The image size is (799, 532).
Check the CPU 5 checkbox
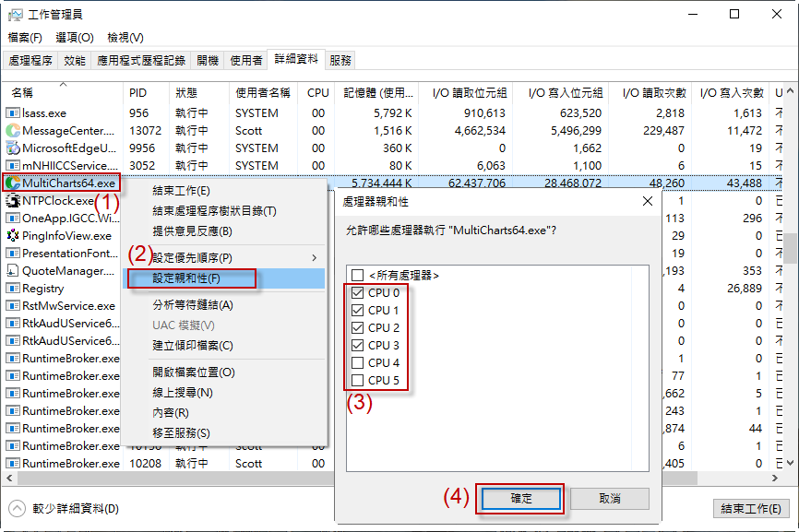pos(358,380)
